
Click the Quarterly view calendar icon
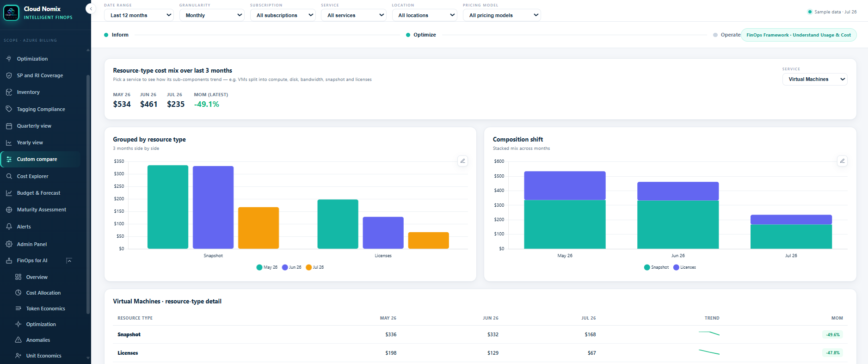click(9, 126)
